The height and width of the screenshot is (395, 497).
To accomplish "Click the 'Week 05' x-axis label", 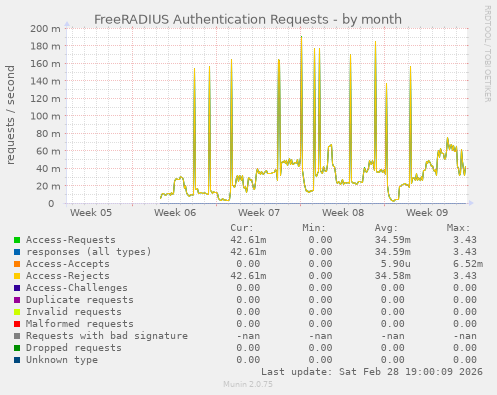I will pos(91,213).
